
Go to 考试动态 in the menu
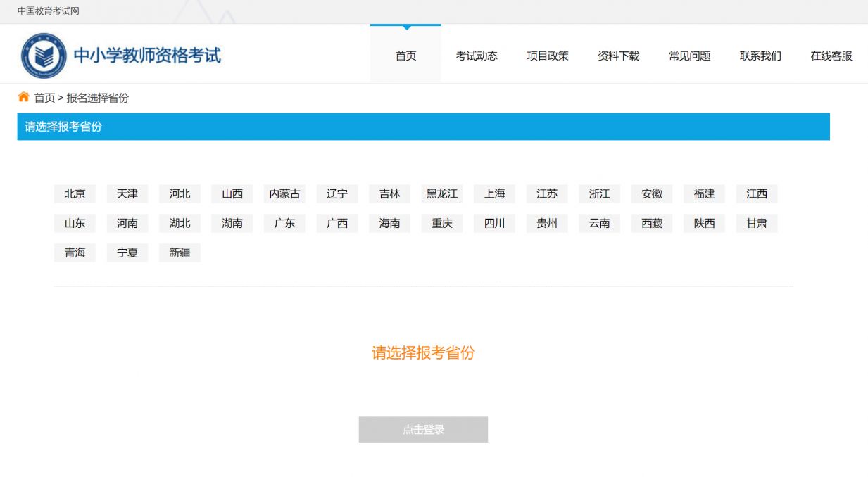tap(477, 56)
